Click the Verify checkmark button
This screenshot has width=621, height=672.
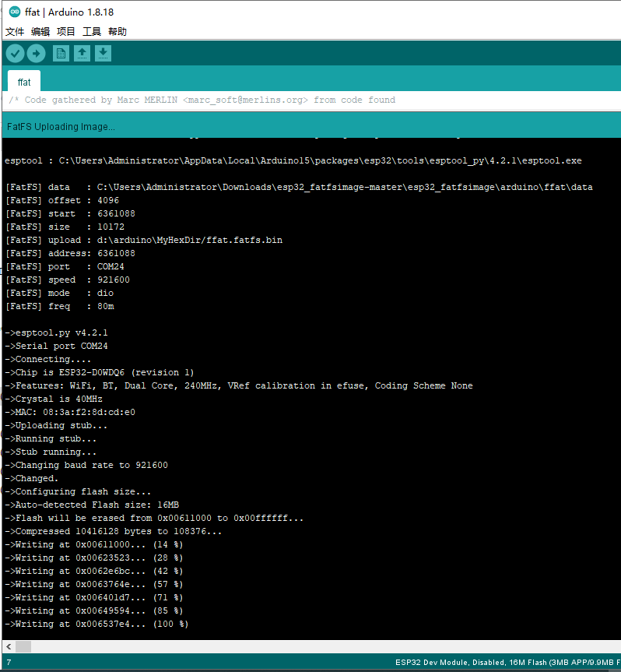[x=15, y=54]
